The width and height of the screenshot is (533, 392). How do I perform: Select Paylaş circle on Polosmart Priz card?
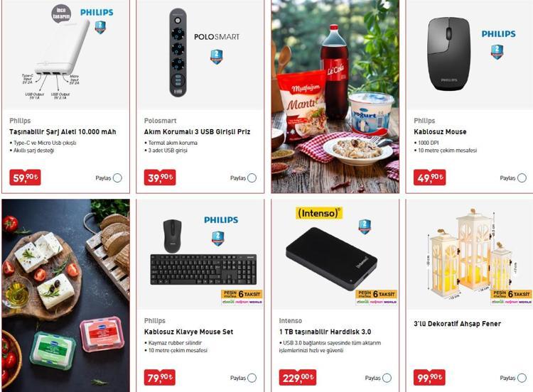pos(252,178)
